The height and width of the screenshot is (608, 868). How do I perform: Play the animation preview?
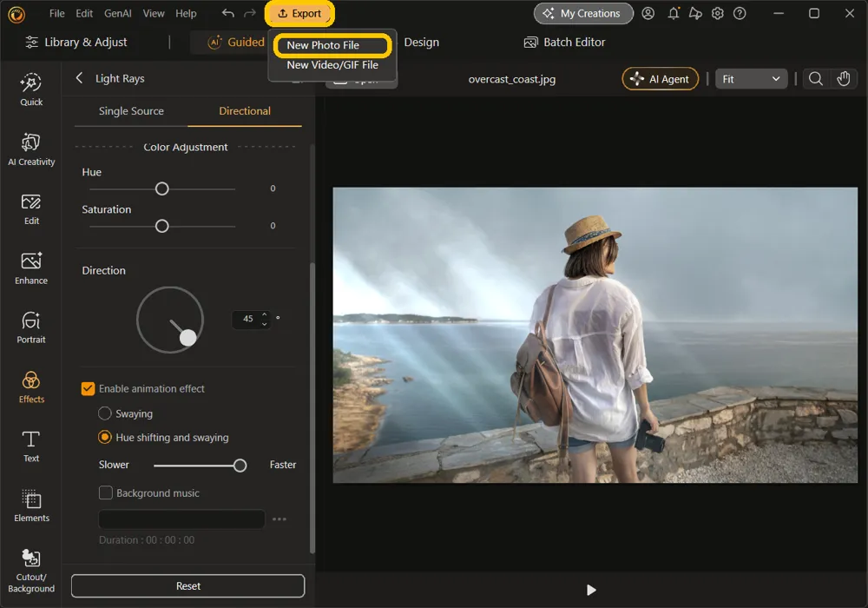590,590
